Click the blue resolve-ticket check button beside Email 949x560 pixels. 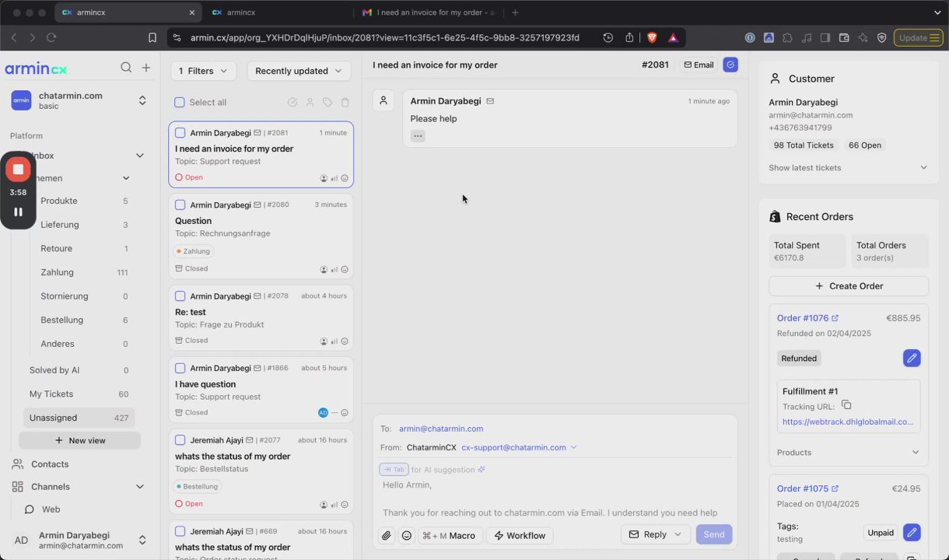pos(730,65)
